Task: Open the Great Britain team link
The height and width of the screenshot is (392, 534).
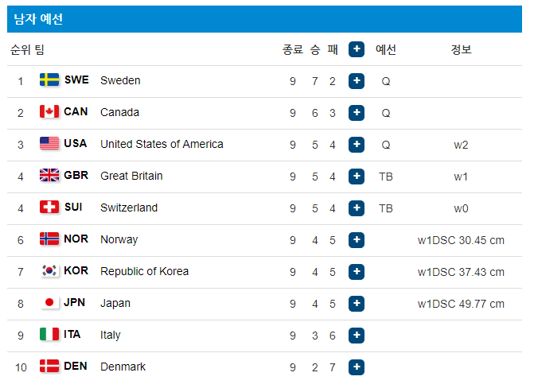Action: click(131, 176)
